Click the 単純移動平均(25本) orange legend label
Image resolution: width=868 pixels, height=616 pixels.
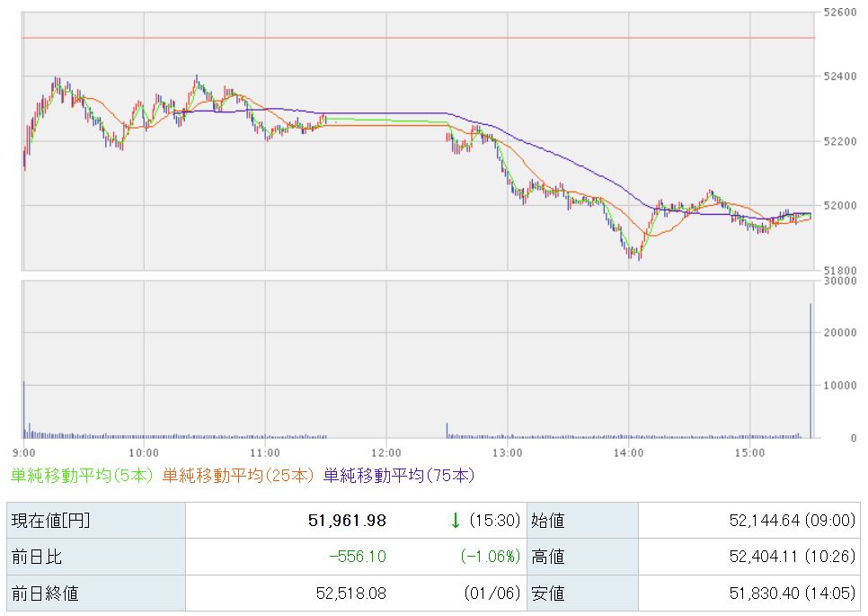coord(237,475)
